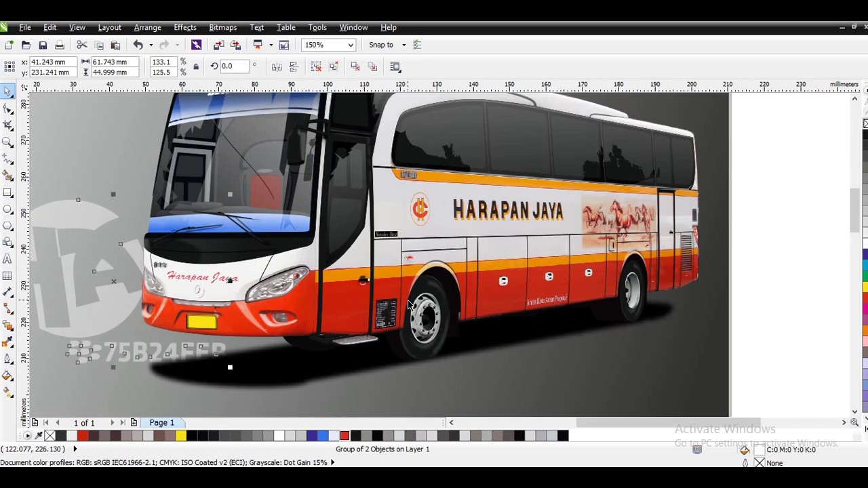Select the Rectangle tool

pyautogui.click(x=8, y=192)
